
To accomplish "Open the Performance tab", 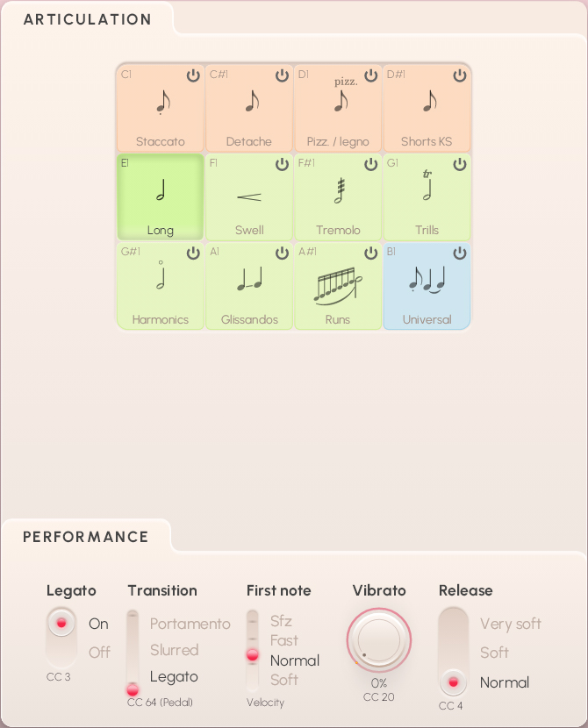I will coord(86,537).
